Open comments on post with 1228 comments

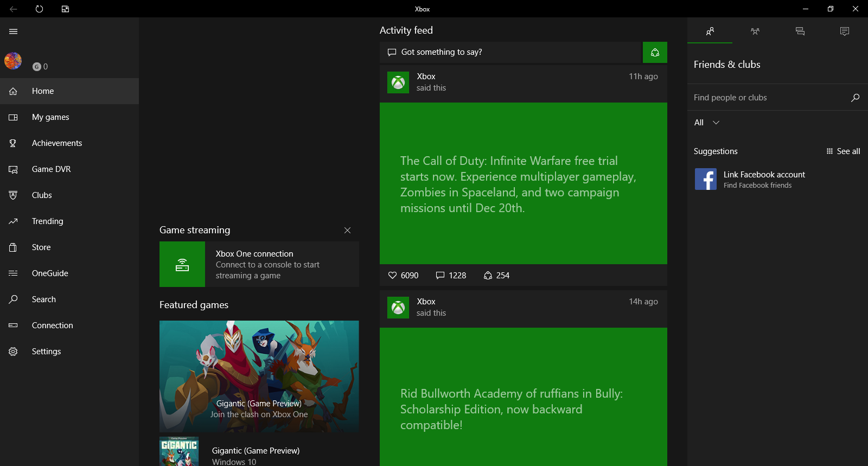point(451,276)
